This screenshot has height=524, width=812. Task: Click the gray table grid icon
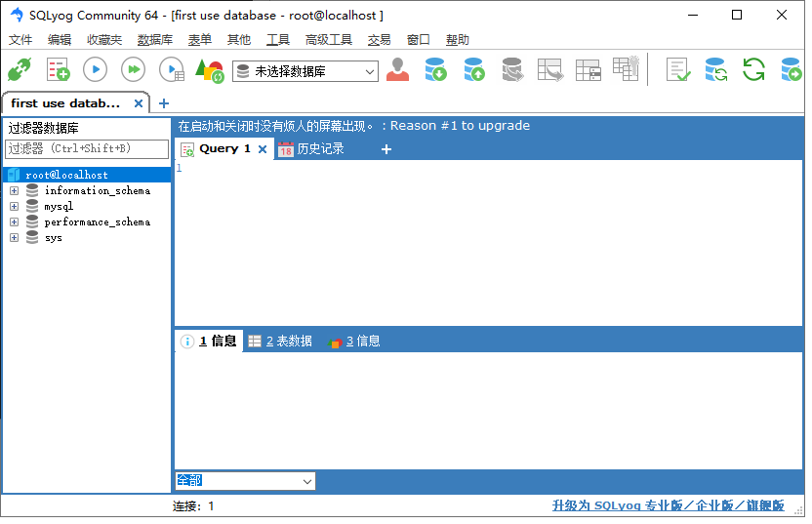589,70
